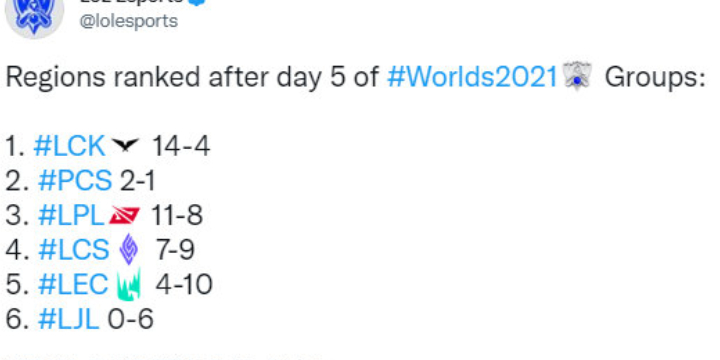Screen dimensions: 720x360
Task: Open the #LCK hashtag
Action: 69,146
